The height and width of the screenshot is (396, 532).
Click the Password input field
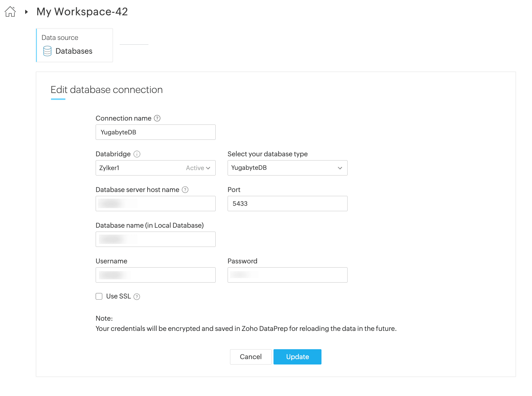(287, 275)
